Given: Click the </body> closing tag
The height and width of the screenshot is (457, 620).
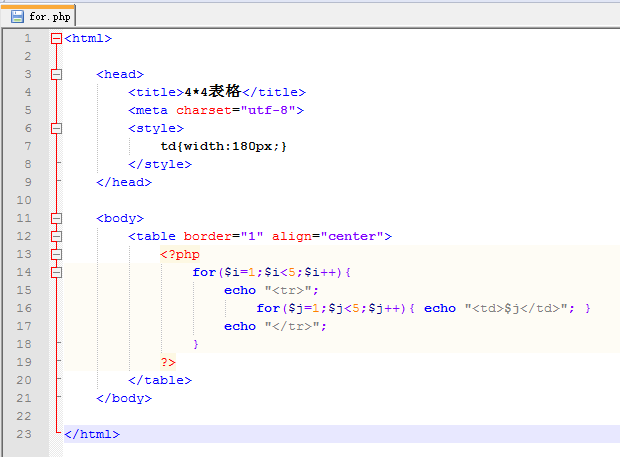Looking at the screenshot, I should tap(124, 398).
